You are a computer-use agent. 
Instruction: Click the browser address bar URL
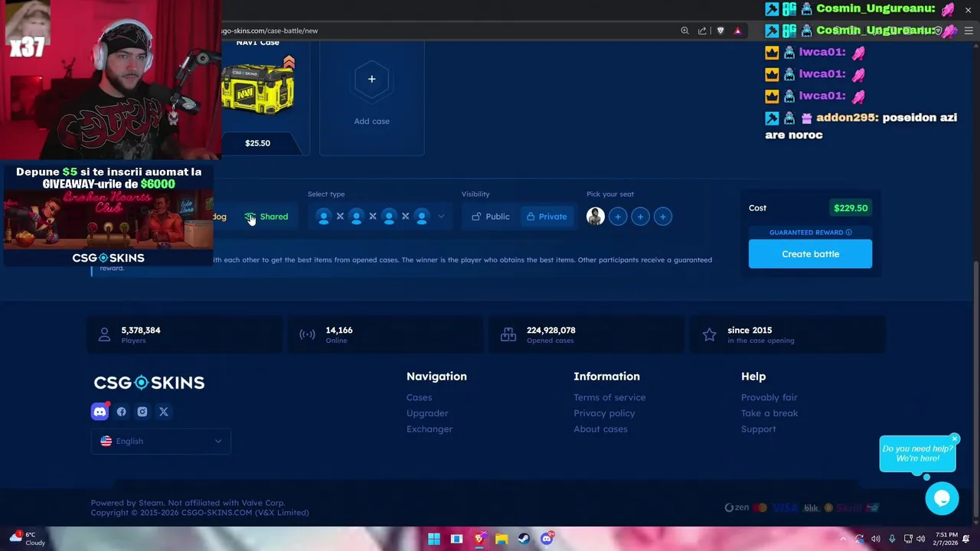(x=269, y=31)
